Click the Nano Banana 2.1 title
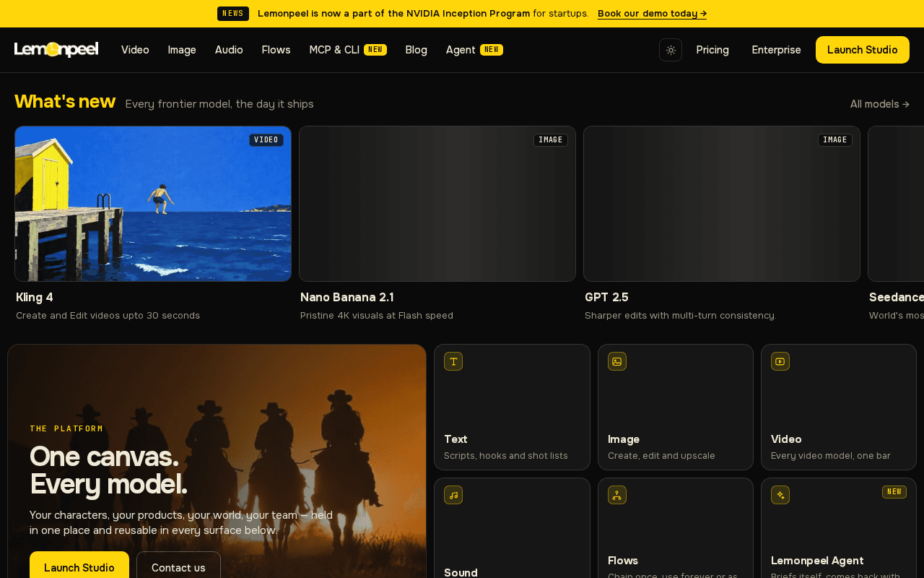 coord(347,297)
